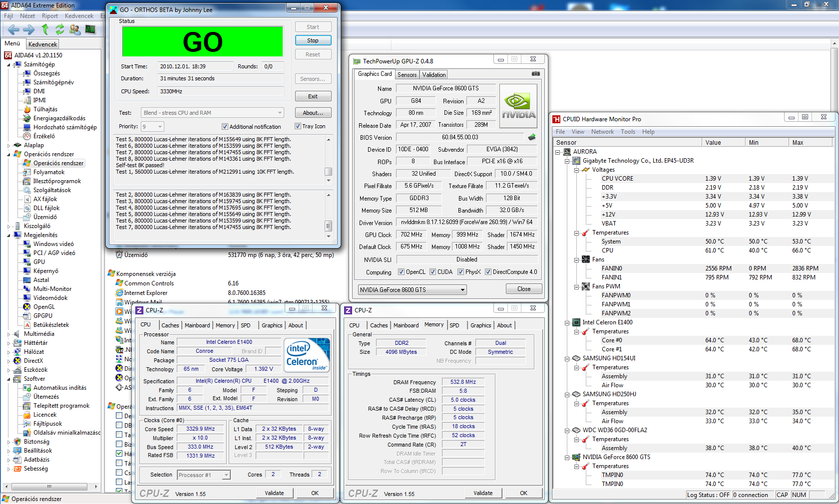The width and height of the screenshot is (839, 504).
Task: Click the AIDA64 Back arrow toolbar icon
Action: [13, 29]
